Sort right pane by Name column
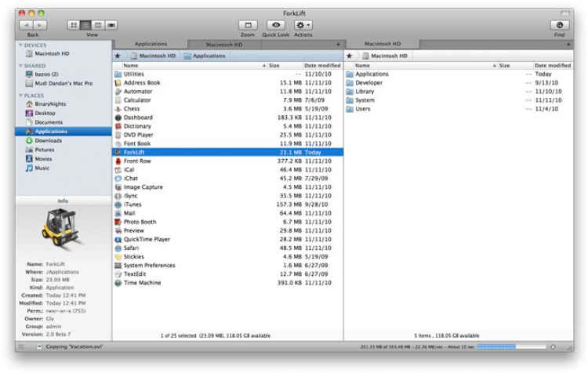 click(x=421, y=66)
